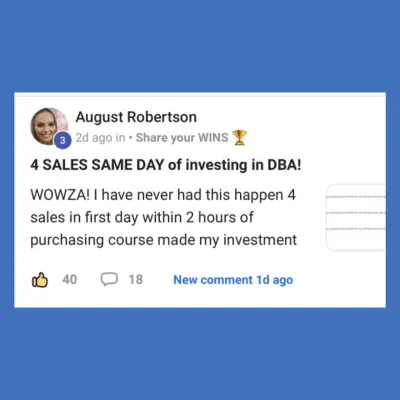Click the word WOWZA! in post
Screen dimensions: 400x400
coord(60,195)
